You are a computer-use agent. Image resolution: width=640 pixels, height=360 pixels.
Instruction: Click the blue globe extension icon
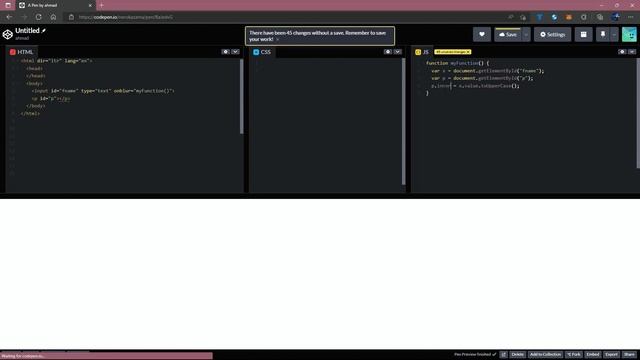[554, 17]
